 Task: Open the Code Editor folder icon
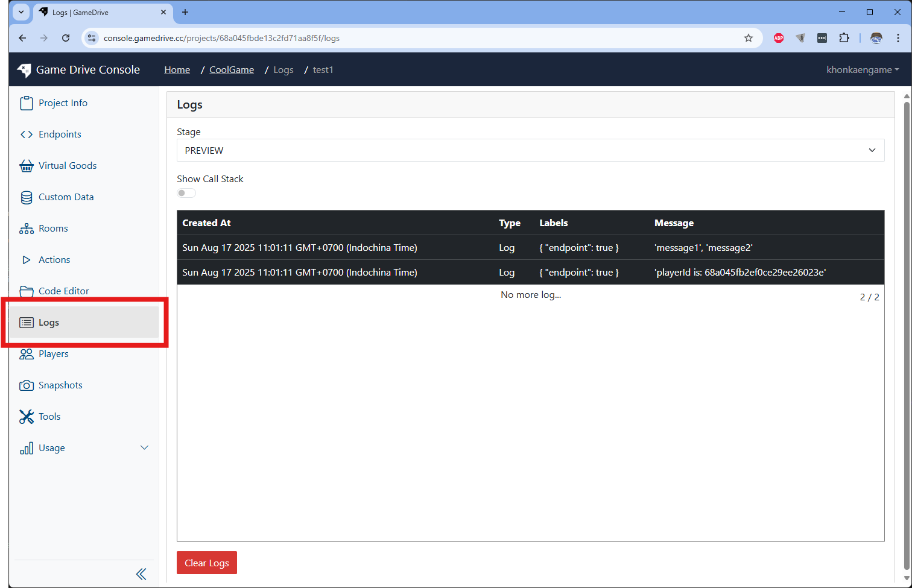(x=27, y=291)
